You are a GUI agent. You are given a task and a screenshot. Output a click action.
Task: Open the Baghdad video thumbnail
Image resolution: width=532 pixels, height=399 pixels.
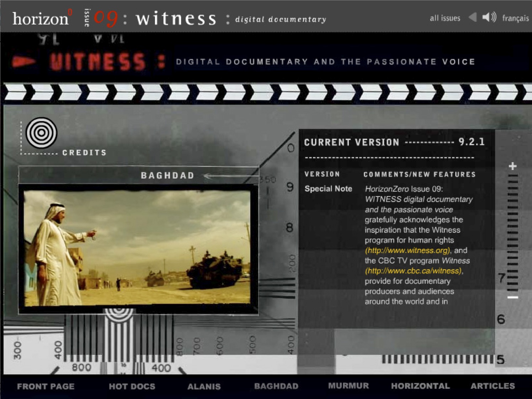(x=137, y=248)
